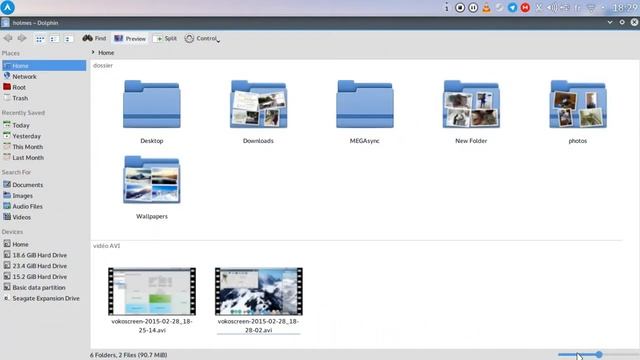This screenshot has width=640, height=360.
Task: Switch to Details view mode
Action: [68, 39]
